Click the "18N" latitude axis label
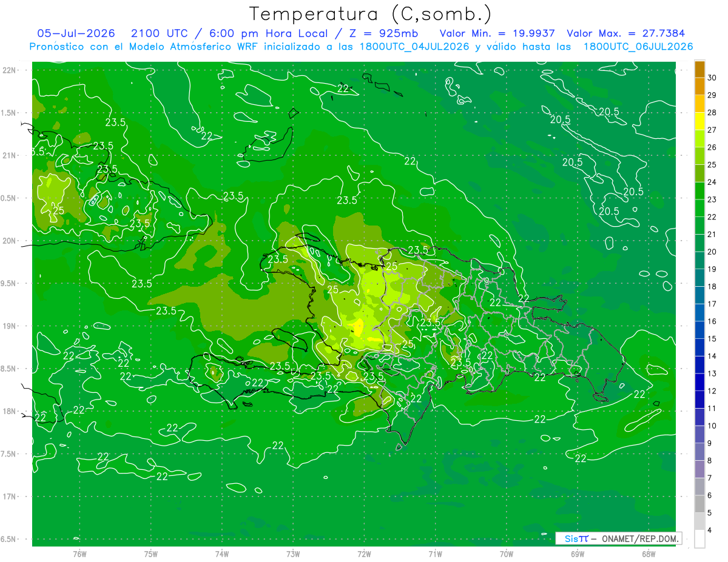Viewport: 728px width, 562px height. pos(10,411)
